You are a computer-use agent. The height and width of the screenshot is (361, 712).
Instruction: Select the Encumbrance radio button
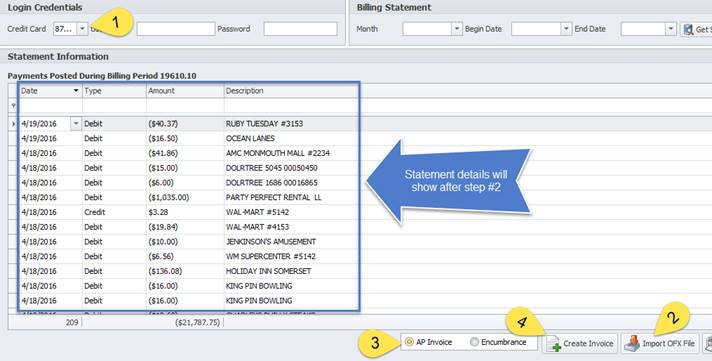474,342
